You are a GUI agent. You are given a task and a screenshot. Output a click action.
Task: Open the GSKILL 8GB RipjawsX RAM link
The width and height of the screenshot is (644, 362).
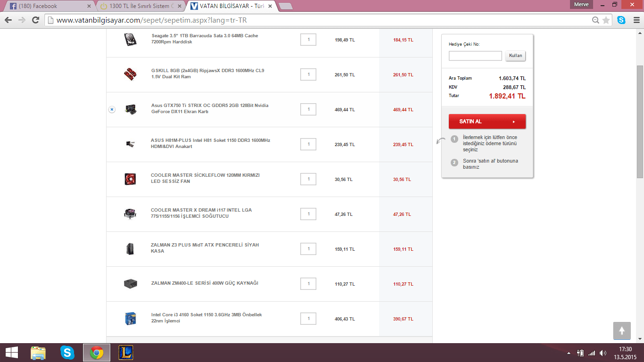click(207, 74)
